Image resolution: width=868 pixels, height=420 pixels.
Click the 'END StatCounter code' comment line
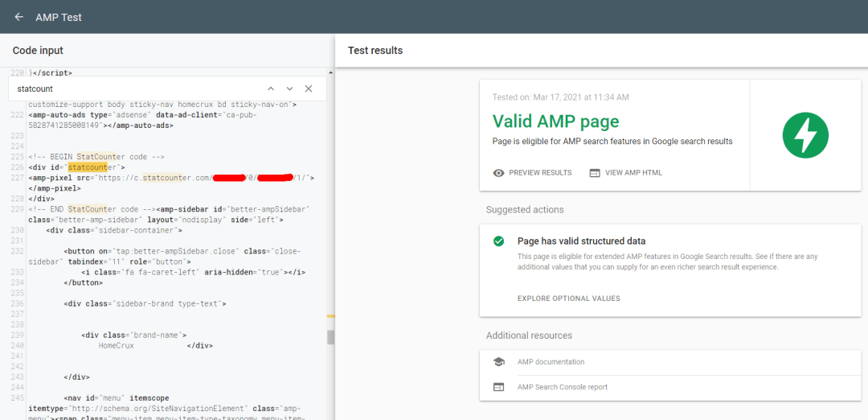click(92, 209)
